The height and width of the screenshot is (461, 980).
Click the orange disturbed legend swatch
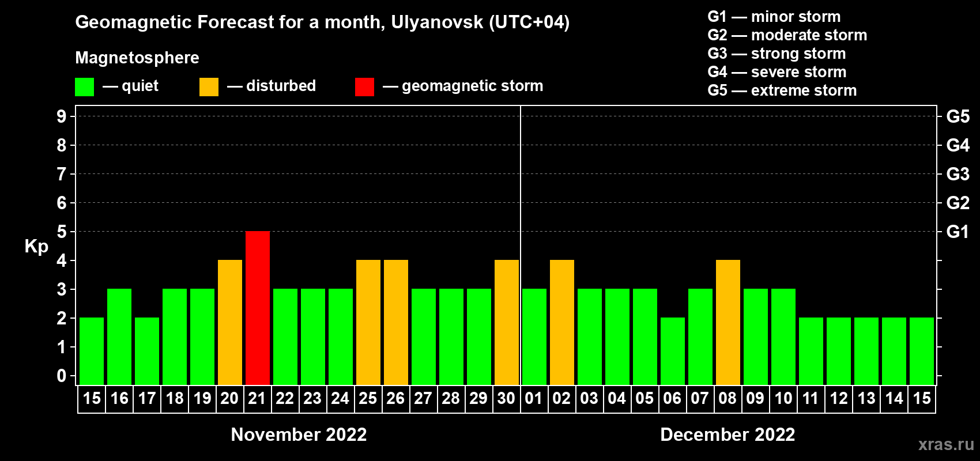[209, 87]
